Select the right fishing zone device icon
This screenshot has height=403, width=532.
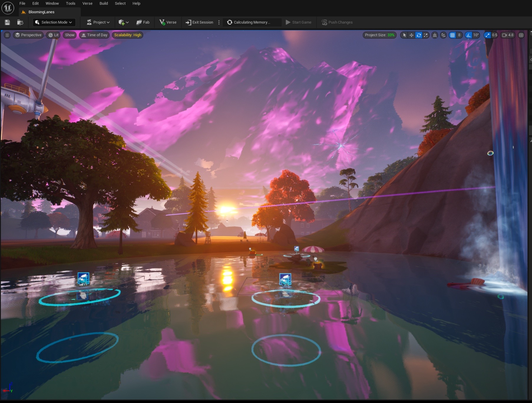(285, 280)
